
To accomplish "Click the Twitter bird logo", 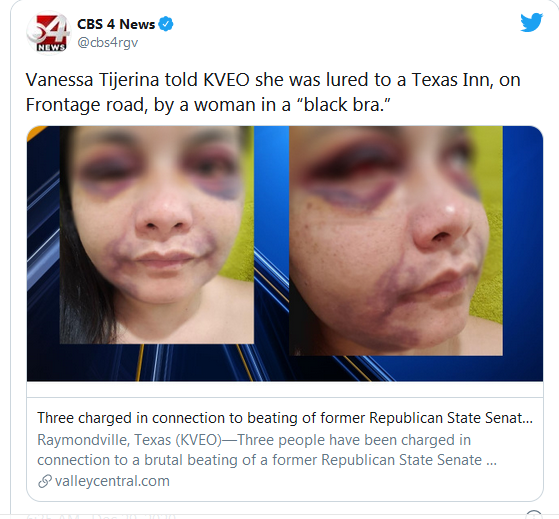I will coord(532,22).
